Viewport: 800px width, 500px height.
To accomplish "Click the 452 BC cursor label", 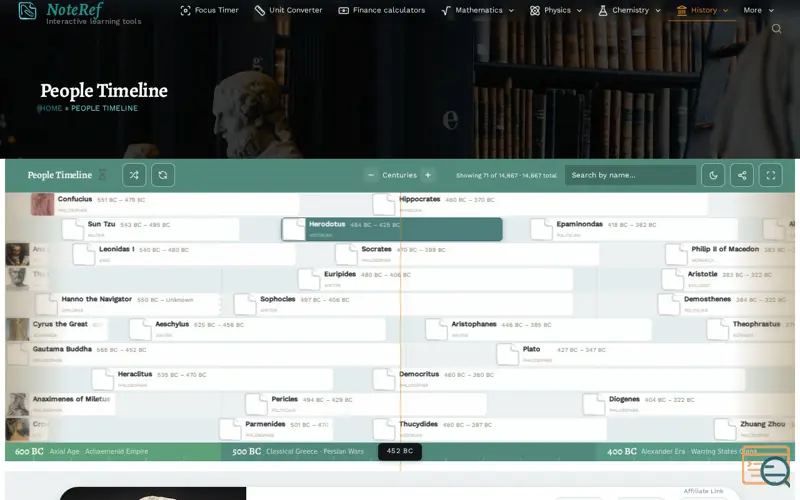I will (400, 451).
